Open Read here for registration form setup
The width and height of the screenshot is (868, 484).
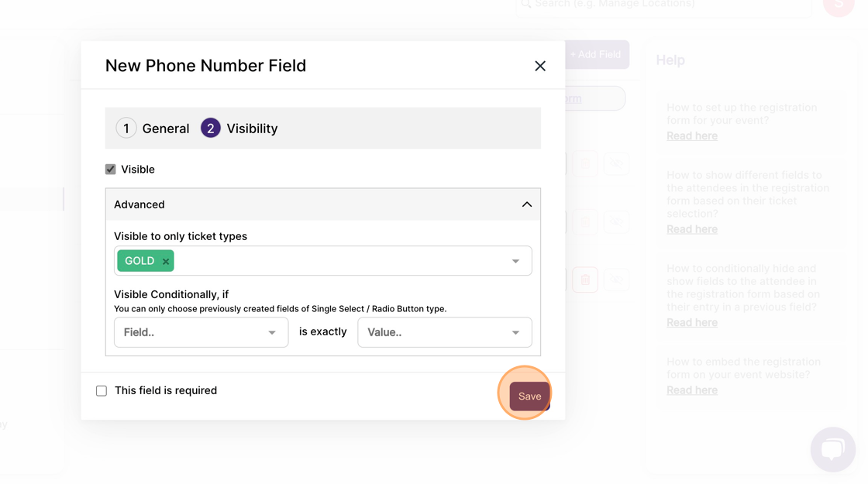692,136
